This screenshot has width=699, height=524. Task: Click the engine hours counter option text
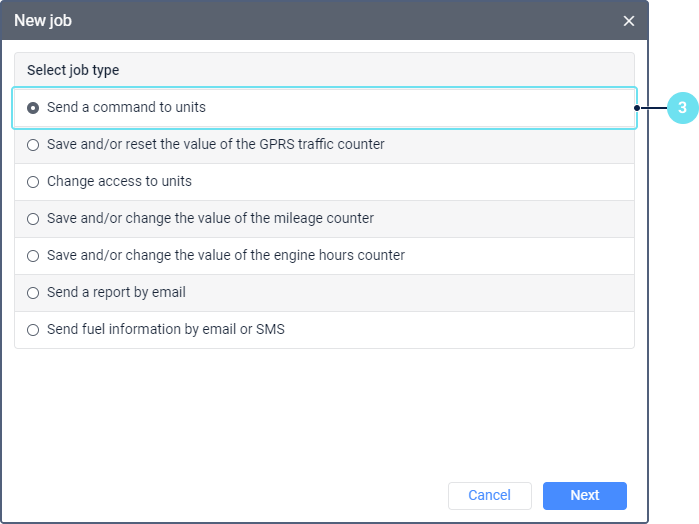[x=225, y=255]
